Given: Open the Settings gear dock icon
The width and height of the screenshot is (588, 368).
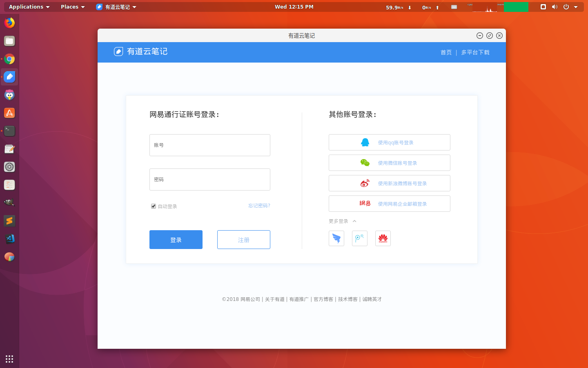Looking at the screenshot, I should click(9, 167).
